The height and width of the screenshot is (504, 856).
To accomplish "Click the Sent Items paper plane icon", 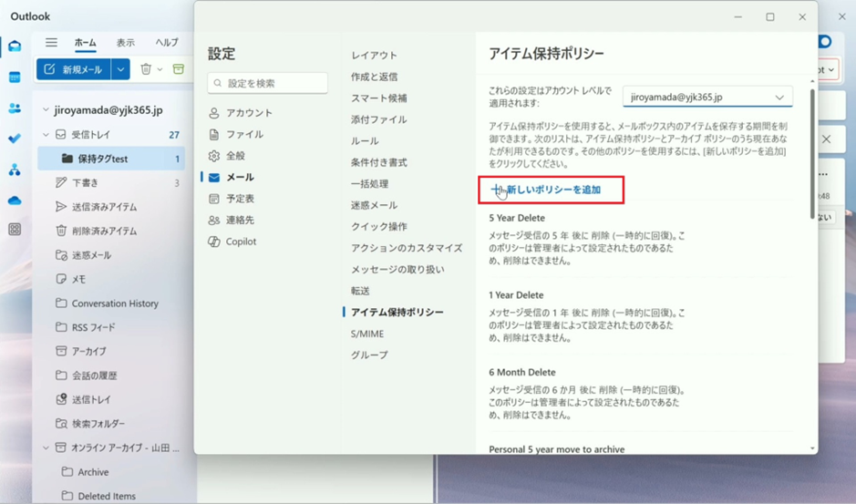I will tap(61, 206).
